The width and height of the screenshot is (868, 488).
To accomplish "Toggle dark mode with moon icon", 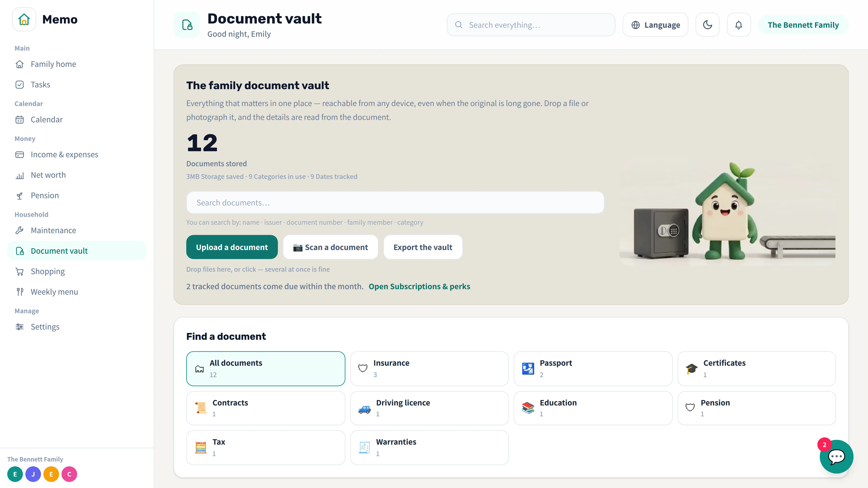I will tap(707, 25).
